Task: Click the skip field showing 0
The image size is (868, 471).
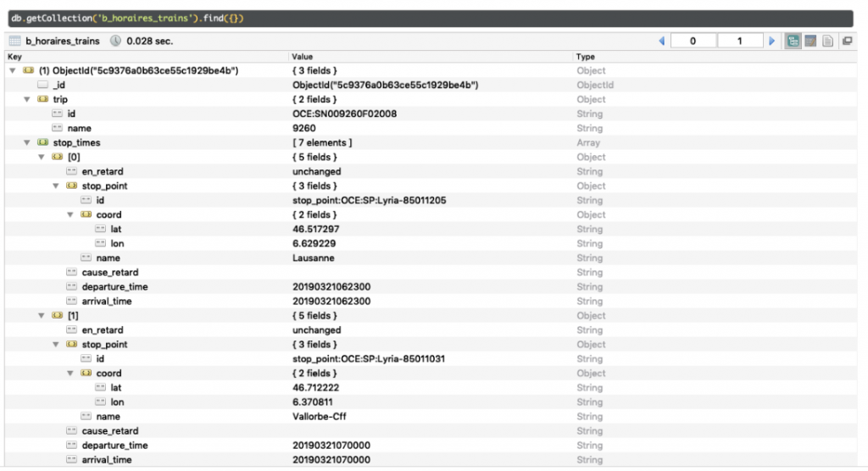Action: [x=693, y=41]
